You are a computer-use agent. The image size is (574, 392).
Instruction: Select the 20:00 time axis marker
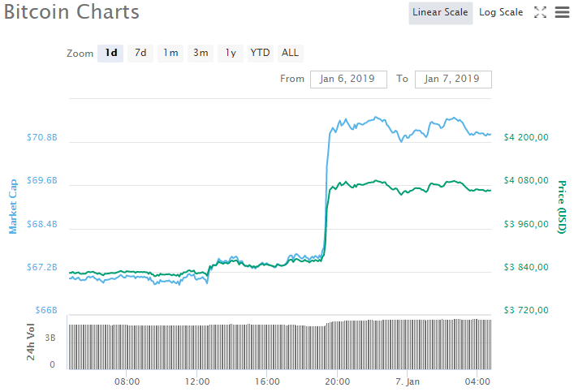(337, 381)
